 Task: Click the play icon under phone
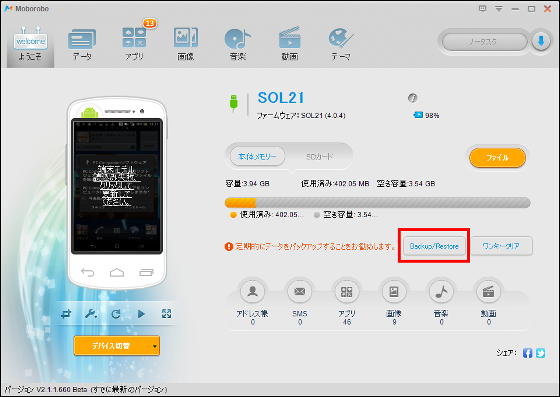point(141,314)
